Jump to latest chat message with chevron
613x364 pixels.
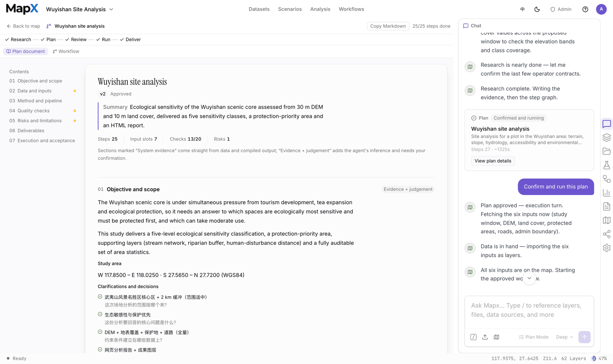pos(529,278)
